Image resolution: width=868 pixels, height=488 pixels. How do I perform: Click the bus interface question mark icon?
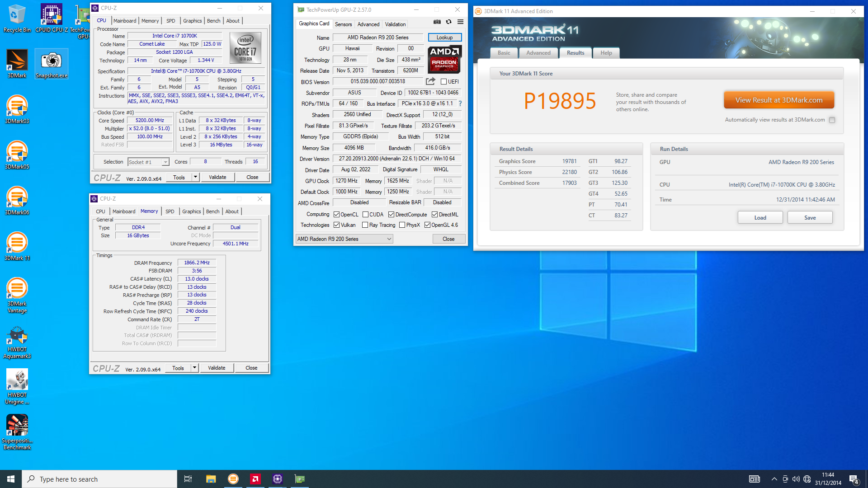click(x=460, y=103)
